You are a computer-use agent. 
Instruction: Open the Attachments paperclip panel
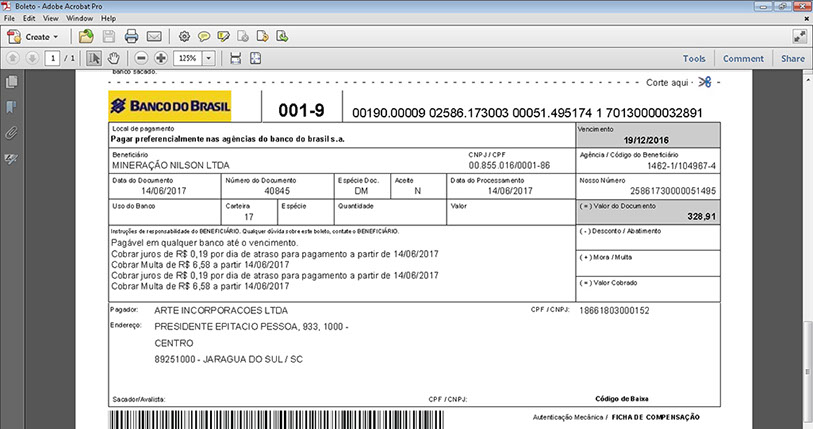(x=12, y=132)
